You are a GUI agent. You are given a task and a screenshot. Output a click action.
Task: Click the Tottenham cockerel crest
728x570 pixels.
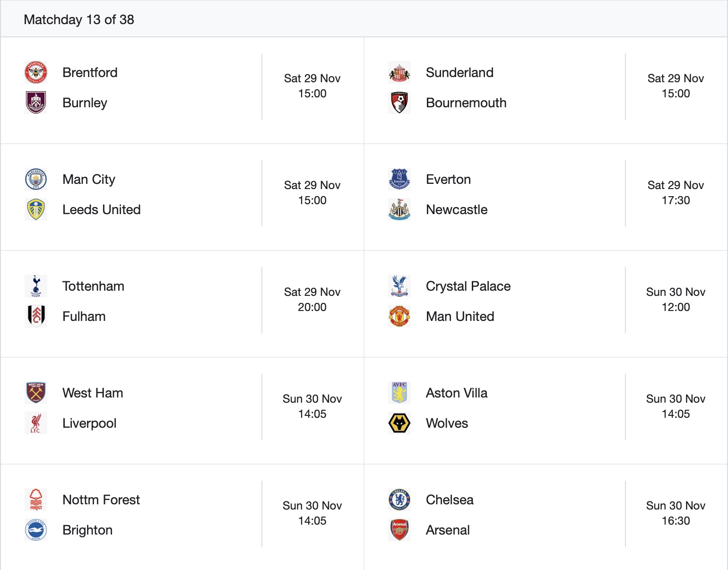(36, 286)
